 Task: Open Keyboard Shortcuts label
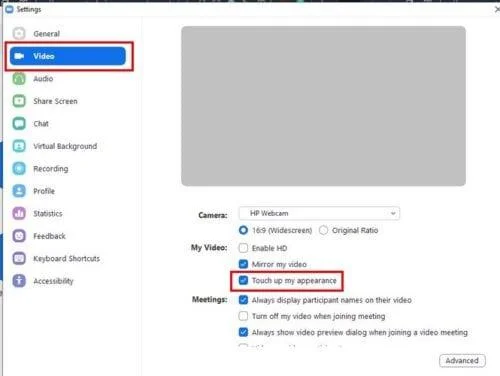66,258
